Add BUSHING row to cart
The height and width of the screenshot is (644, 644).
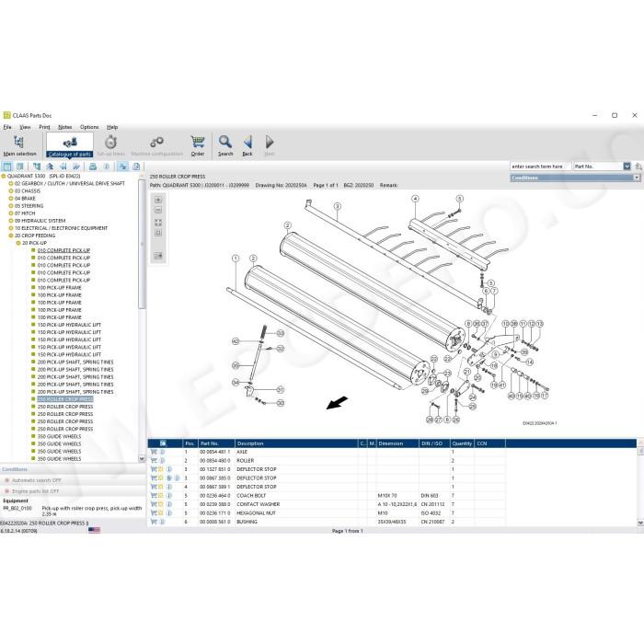coord(154,522)
